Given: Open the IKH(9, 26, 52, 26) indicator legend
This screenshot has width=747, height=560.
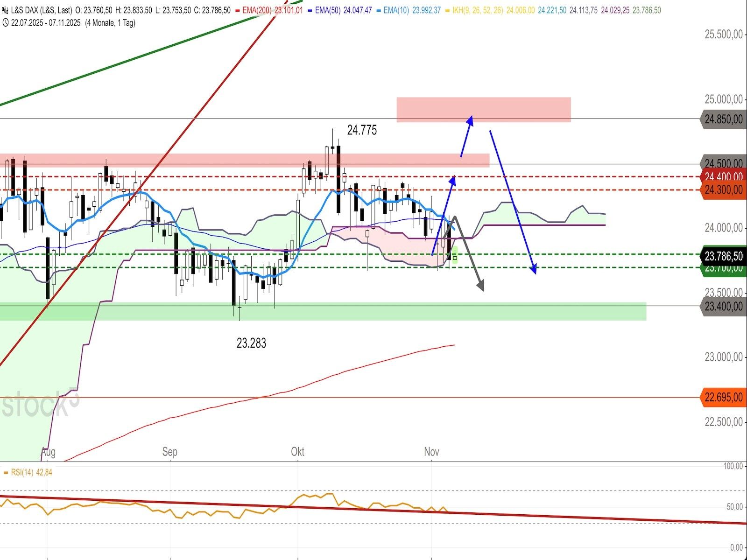Looking at the screenshot, I should pyautogui.click(x=477, y=10).
